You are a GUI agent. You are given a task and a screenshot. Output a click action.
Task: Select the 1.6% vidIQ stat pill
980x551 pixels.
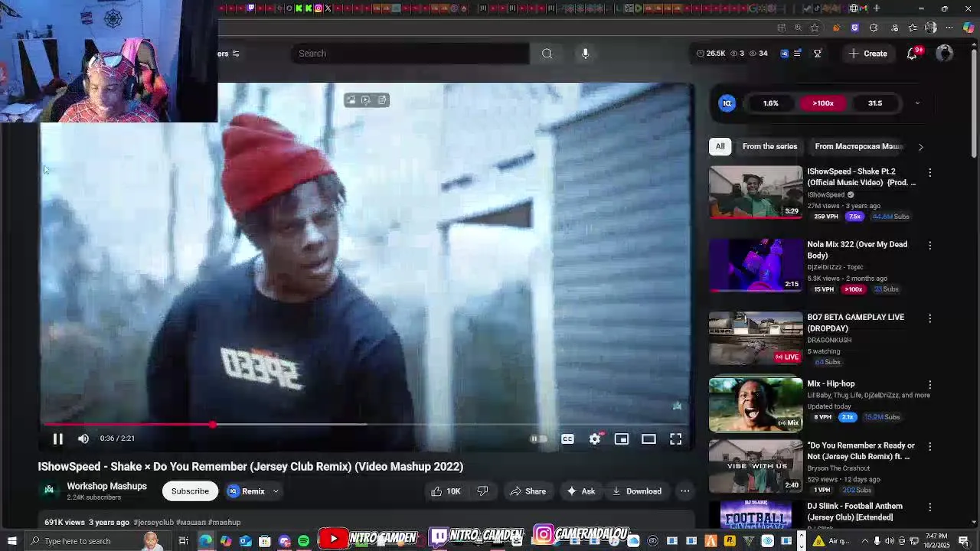click(x=771, y=103)
